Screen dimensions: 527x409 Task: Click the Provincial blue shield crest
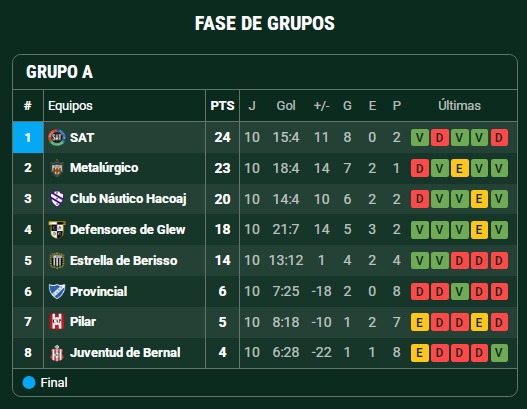point(56,291)
